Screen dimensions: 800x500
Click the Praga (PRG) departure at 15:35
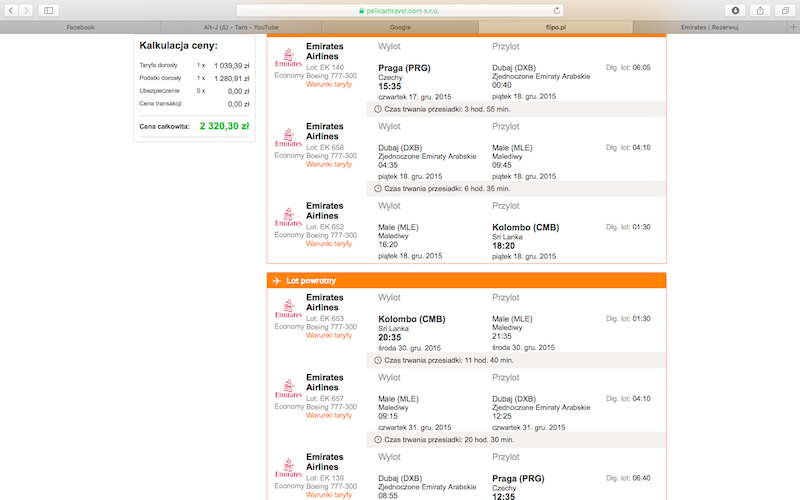pos(404,68)
